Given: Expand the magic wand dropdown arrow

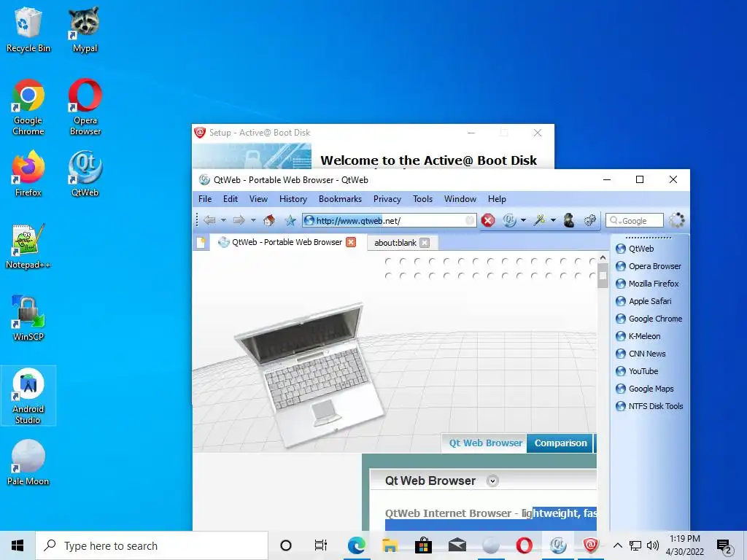Looking at the screenshot, I should (553, 220).
